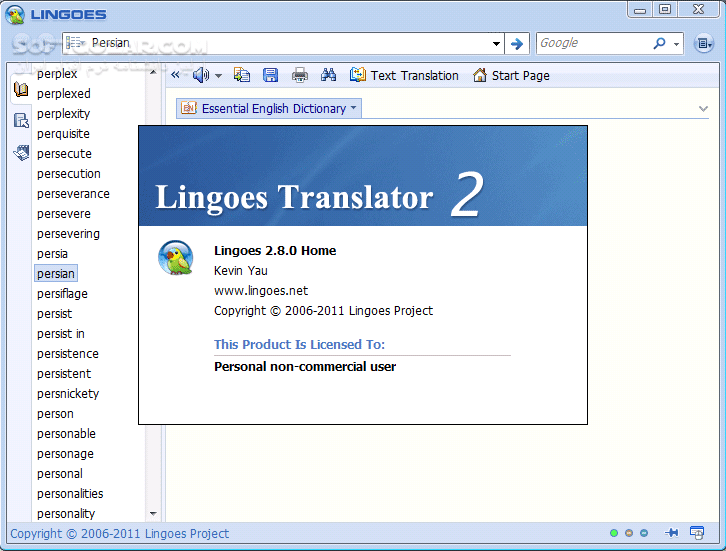Viewport: 726px width, 551px height.
Task: Click the Google web search field
Action: tap(595, 43)
